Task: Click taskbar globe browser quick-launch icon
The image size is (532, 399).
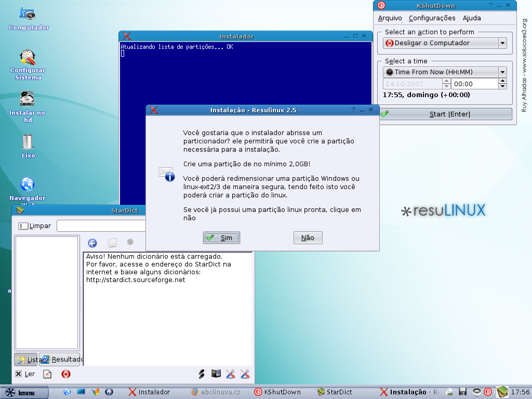Action: (x=67, y=392)
